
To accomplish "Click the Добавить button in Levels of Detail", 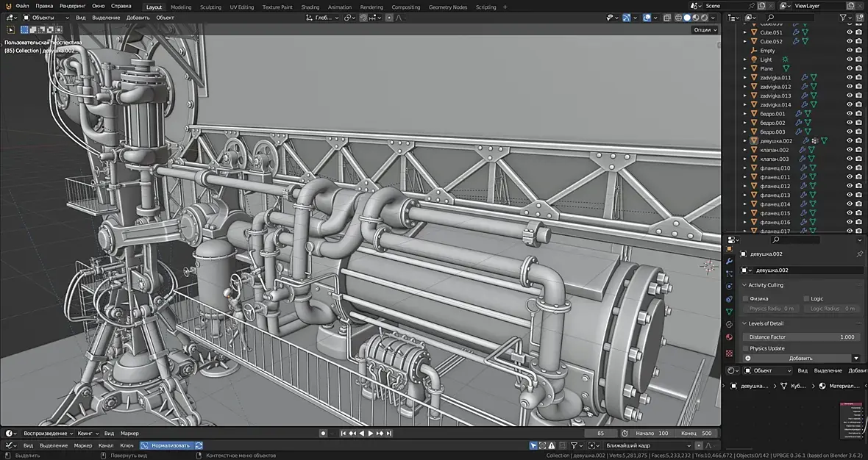I will [800, 358].
